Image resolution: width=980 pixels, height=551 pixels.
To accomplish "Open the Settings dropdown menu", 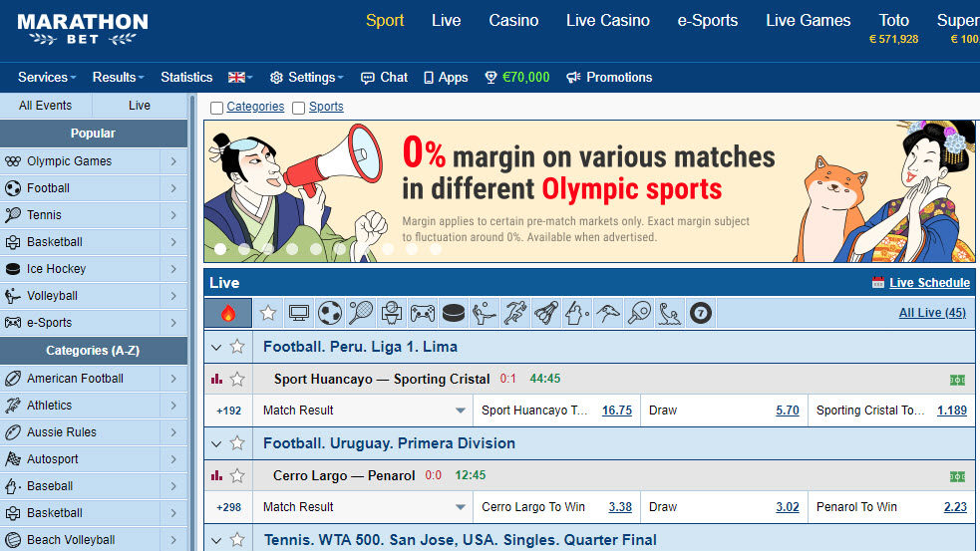I will 306,78.
